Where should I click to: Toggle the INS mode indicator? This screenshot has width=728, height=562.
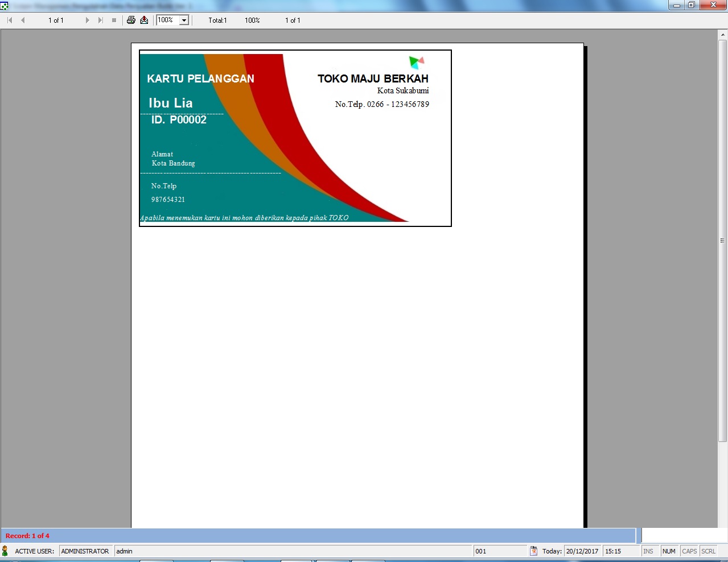point(649,551)
